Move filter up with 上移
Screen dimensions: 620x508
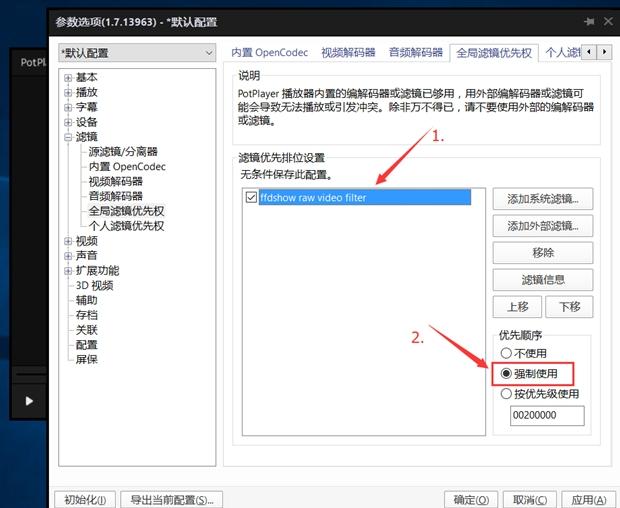(x=517, y=307)
